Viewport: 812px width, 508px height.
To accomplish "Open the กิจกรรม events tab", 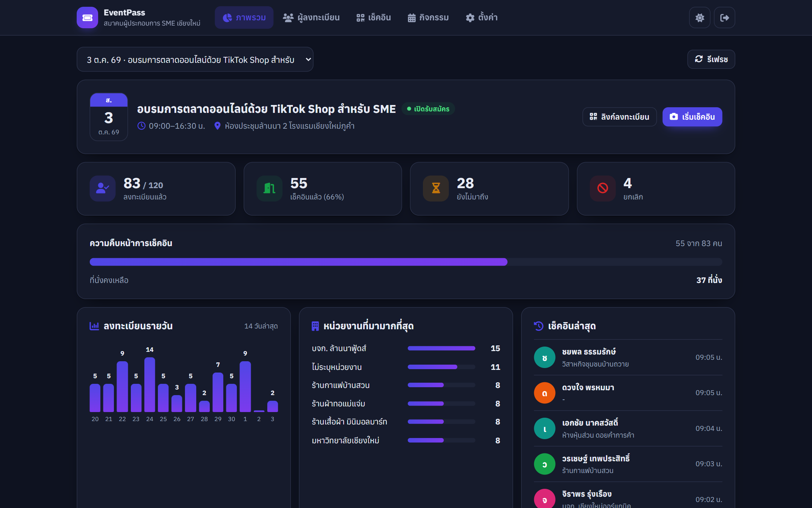I will (x=428, y=18).
